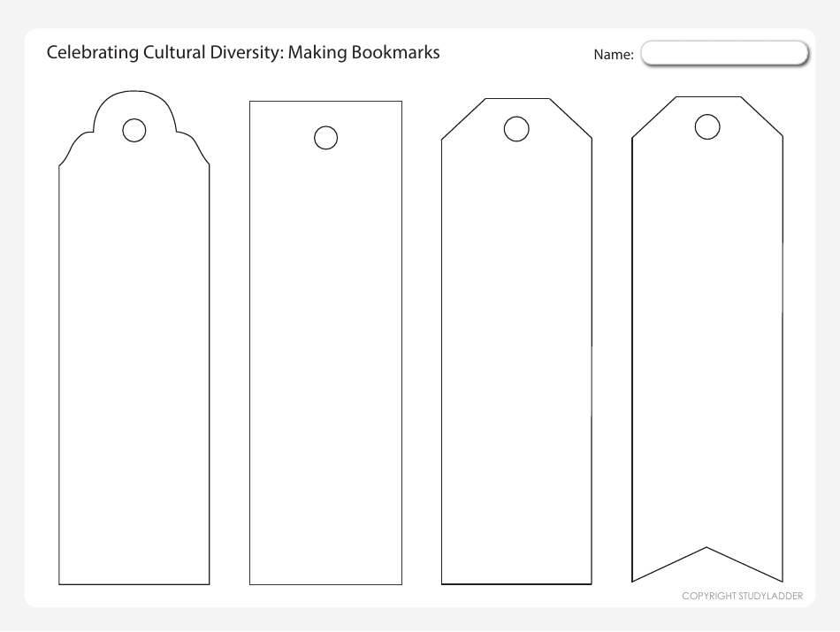The height and width of the screenshot is (632, 840).
Task: Select the swallowtail-bottom bookmark template
Action: tap(707, 336)
